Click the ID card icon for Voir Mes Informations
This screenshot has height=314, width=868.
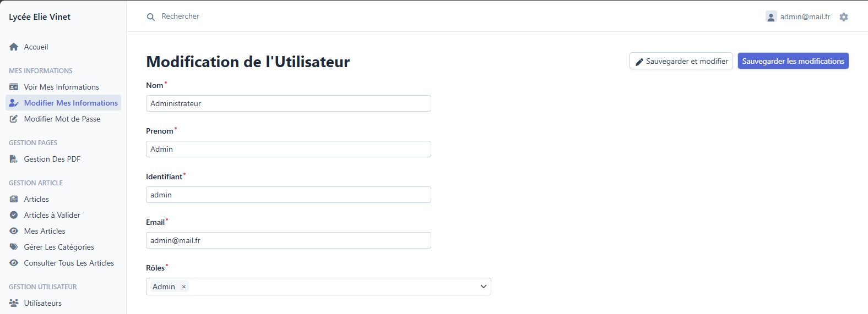(14, 87)
